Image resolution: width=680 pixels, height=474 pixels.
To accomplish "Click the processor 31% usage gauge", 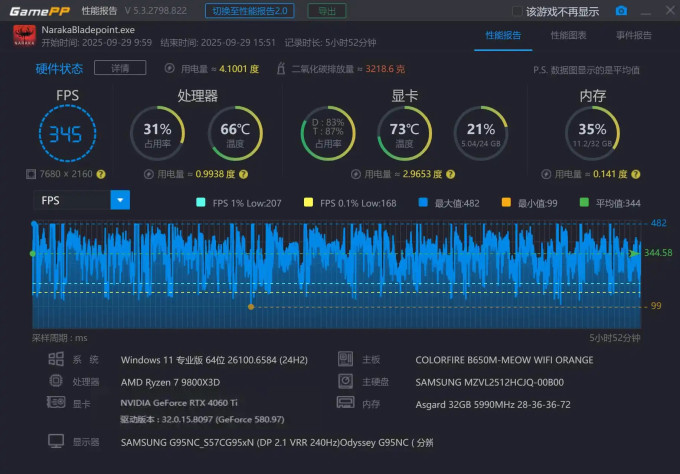I will [x=157, y=134].
